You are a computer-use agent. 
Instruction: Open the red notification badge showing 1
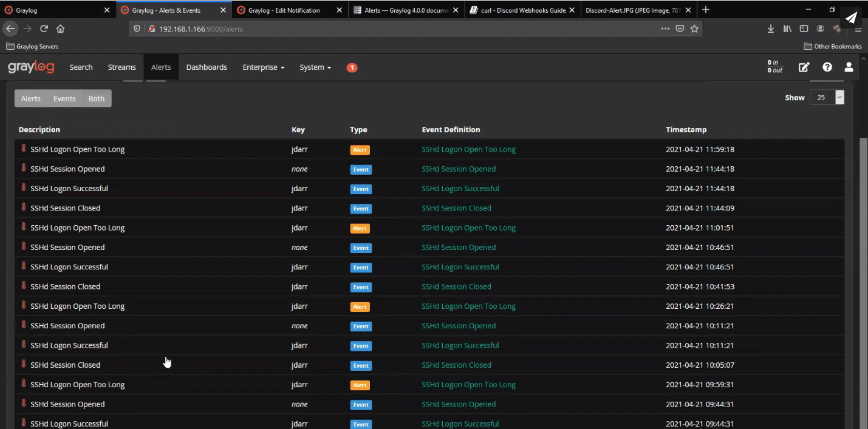(x=352, y=68)
